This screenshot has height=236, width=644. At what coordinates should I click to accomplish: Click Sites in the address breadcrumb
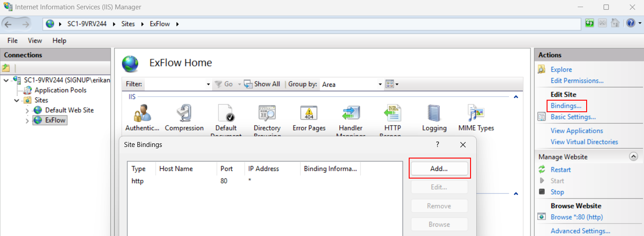pyautogui.click(x=128, y=24)
